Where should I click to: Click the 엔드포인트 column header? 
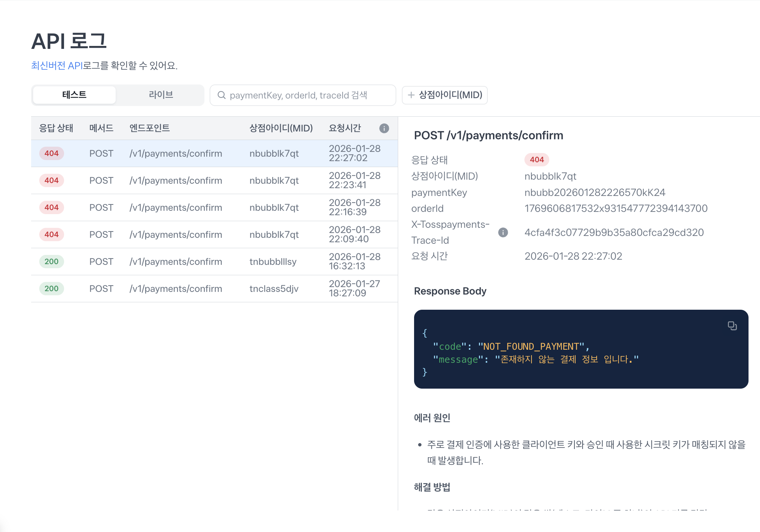149,128
